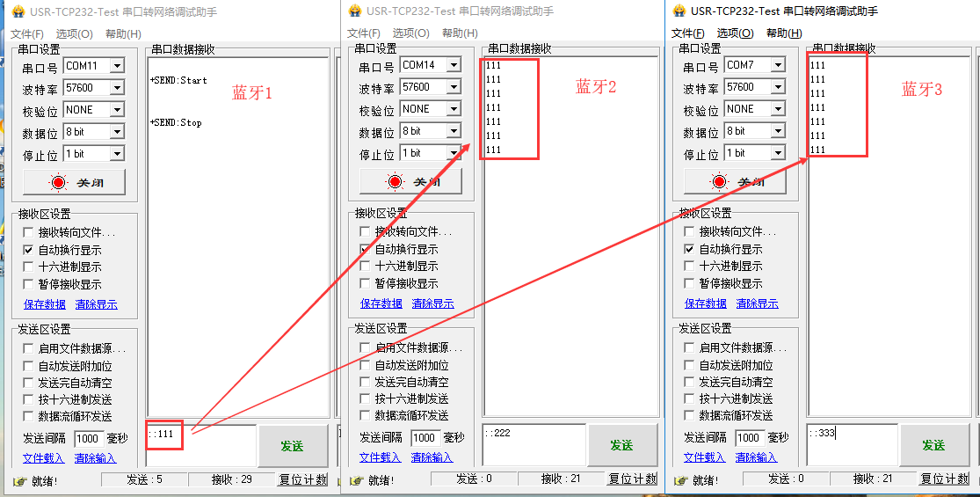
Task: Click the ready status icon in the COM7 window
Action: (680, 480)
